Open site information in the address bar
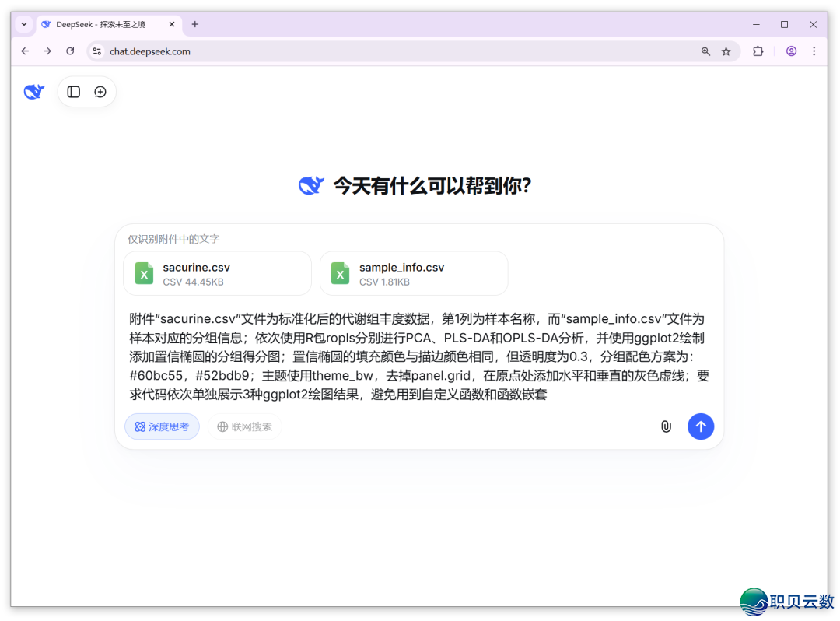 [x=97, y=51]
